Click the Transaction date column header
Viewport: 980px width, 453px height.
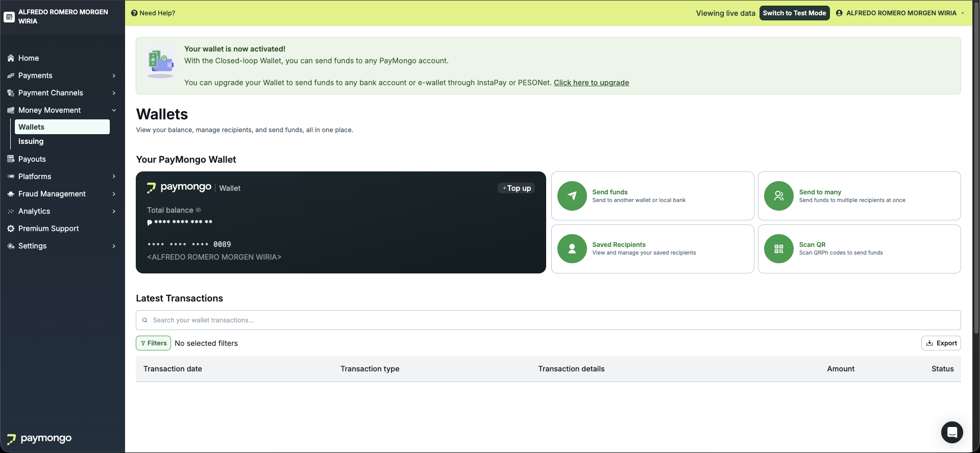pyautogui.click(x=173, y=369)
